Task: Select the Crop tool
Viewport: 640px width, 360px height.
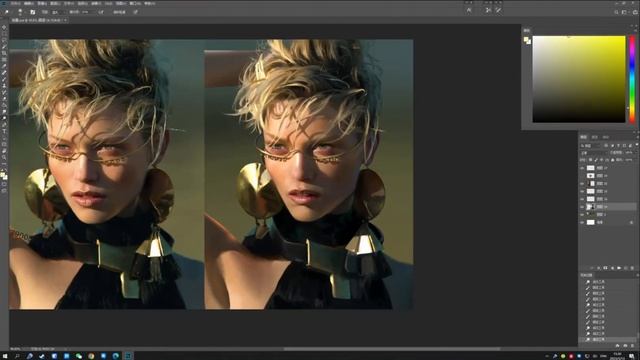Action: [4, 53]
